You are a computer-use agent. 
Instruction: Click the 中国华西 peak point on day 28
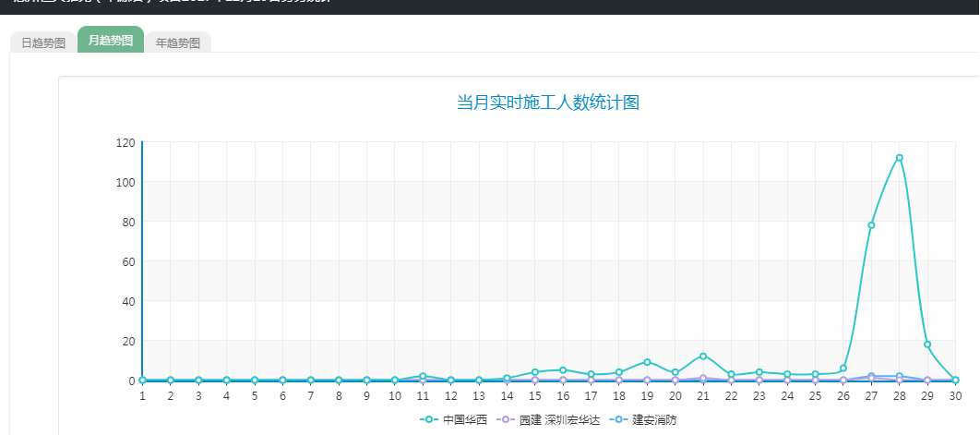(899, 158)
